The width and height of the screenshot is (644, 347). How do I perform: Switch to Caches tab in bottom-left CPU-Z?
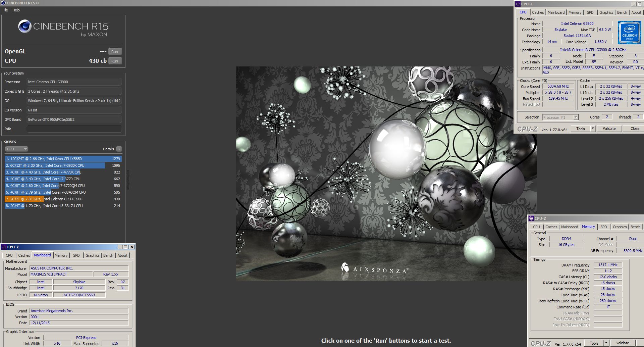24,255
